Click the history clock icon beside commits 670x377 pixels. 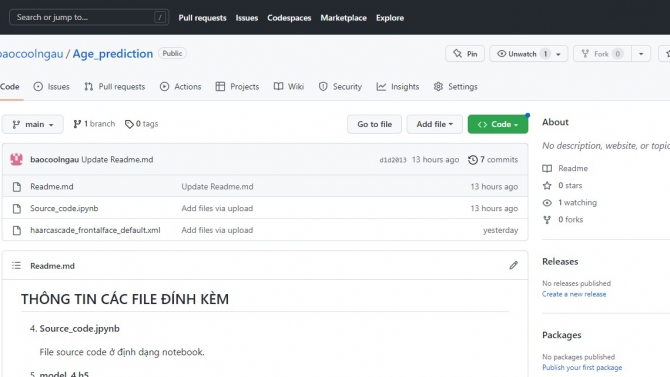[x=473, y=160]
